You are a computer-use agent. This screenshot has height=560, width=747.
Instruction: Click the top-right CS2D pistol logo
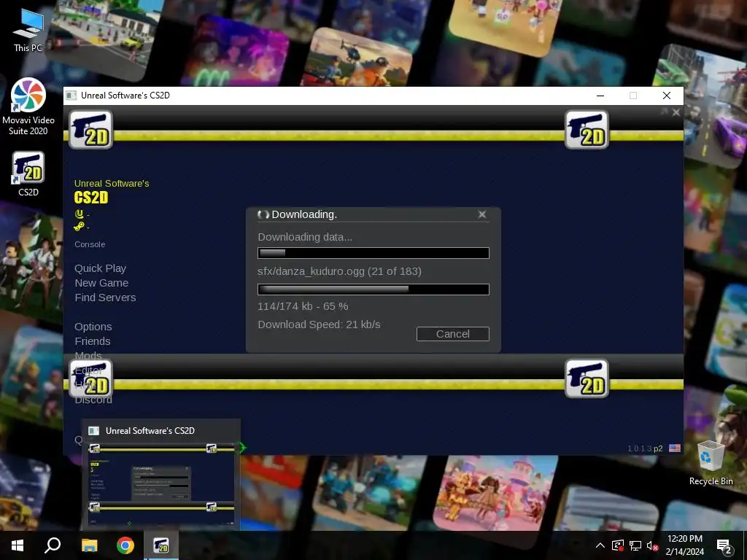[587, 130]
